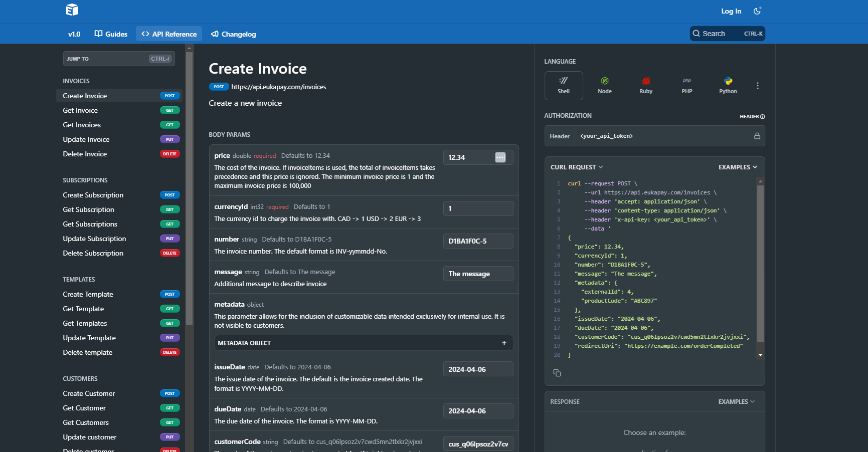Screen dimensions: 868x452
Task: Open the Guides tab
Action: click(x=111, y=34)
